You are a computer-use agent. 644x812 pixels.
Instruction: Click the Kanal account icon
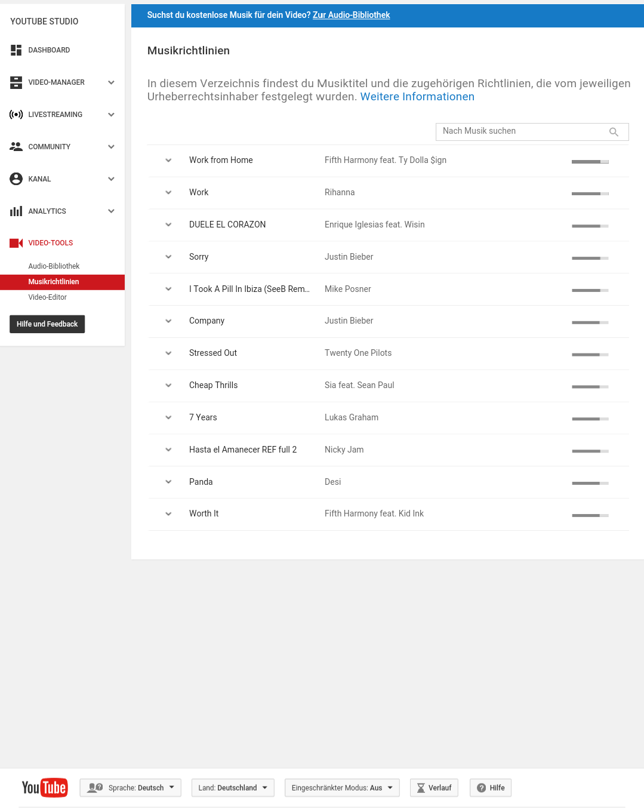click(x=16, y=179)
